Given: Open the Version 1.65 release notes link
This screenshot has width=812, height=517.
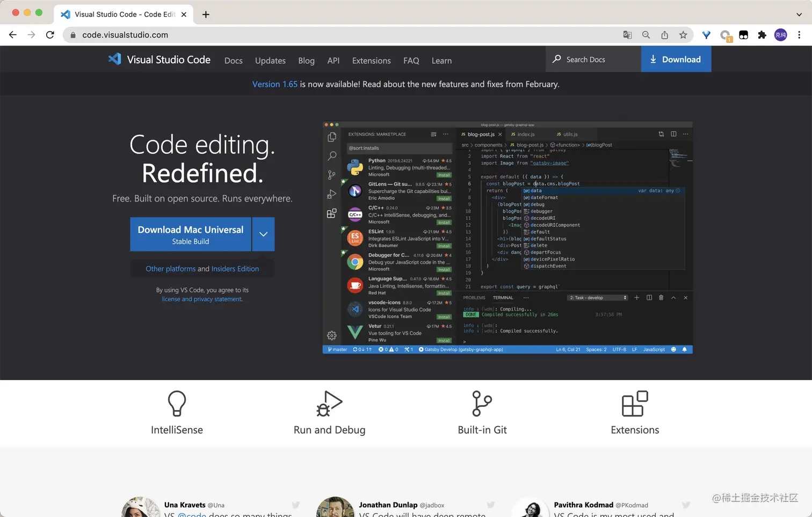Looking at the screenshot, I should pos(275,84).
